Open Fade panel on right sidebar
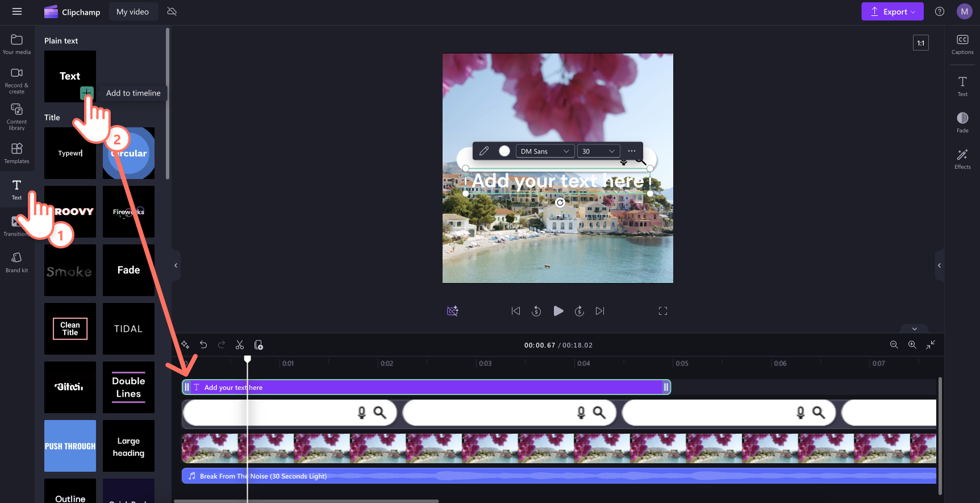Viewport: 980px width, 503px height. coord(962,122)
